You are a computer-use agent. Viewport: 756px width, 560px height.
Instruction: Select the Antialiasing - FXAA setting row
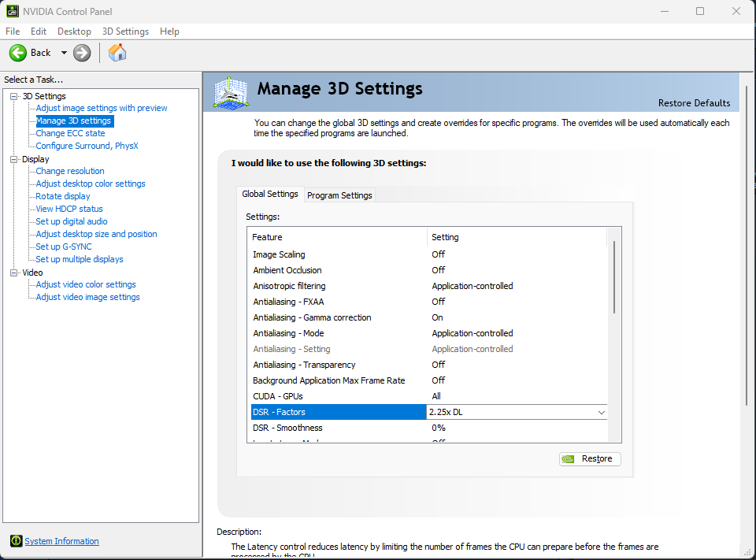pos(288,302)
